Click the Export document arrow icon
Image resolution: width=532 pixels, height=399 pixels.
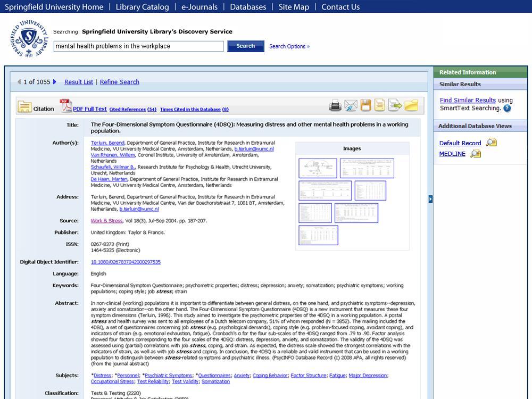395,105
